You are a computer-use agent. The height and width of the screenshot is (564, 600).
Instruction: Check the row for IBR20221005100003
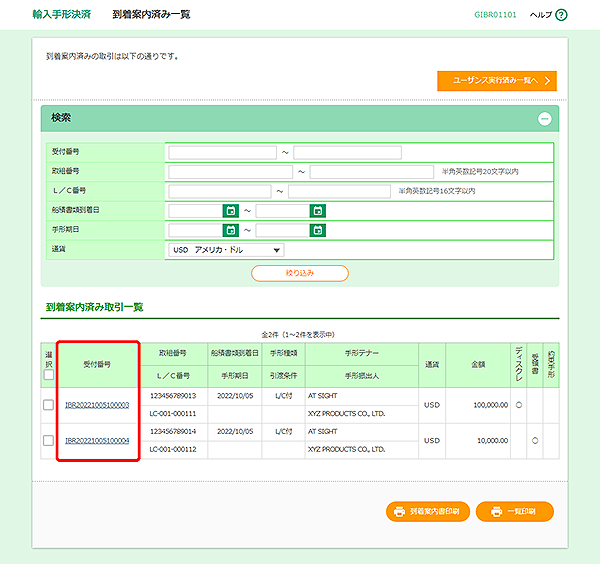[48, 405]
